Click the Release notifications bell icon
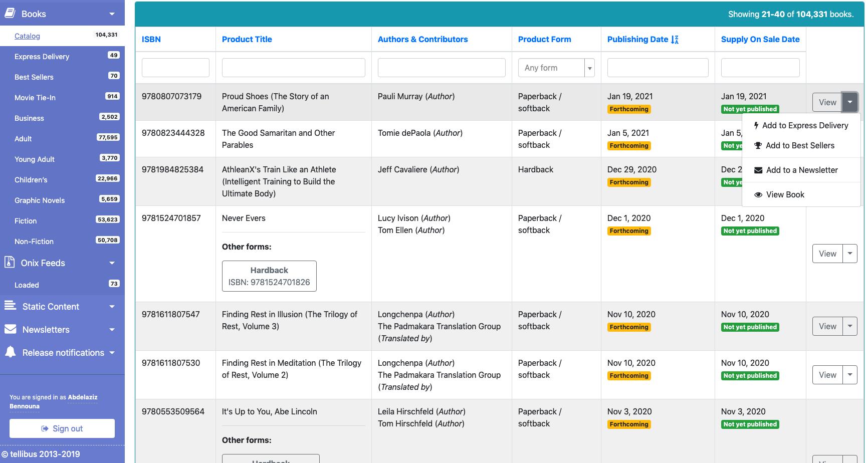868x463 pixels. tap(10, 352)
